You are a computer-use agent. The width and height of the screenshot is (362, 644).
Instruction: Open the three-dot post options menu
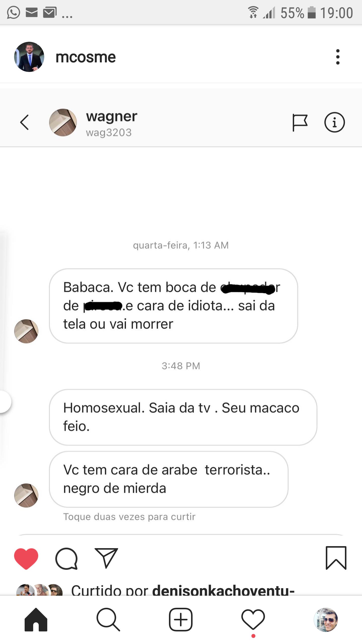[338, 57]
